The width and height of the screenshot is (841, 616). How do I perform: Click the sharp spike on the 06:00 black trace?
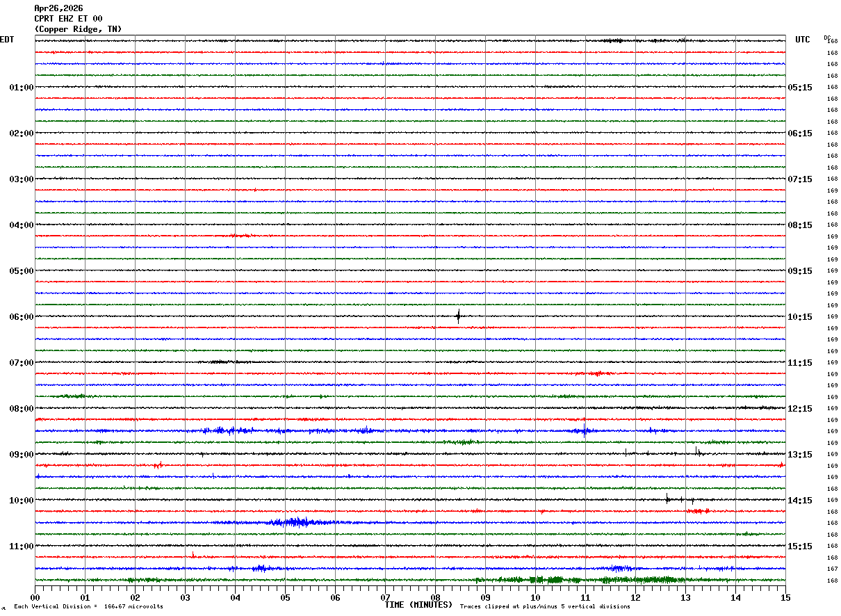458,316
